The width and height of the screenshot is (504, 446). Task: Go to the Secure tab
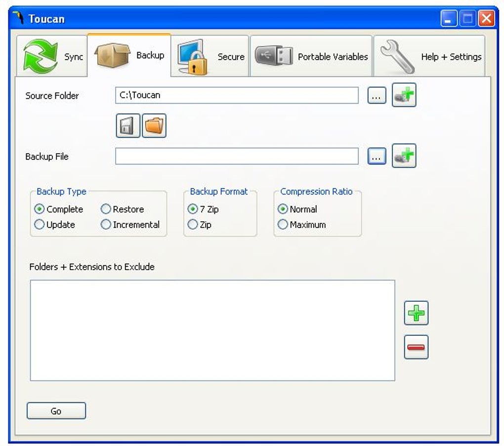[210, 56]
